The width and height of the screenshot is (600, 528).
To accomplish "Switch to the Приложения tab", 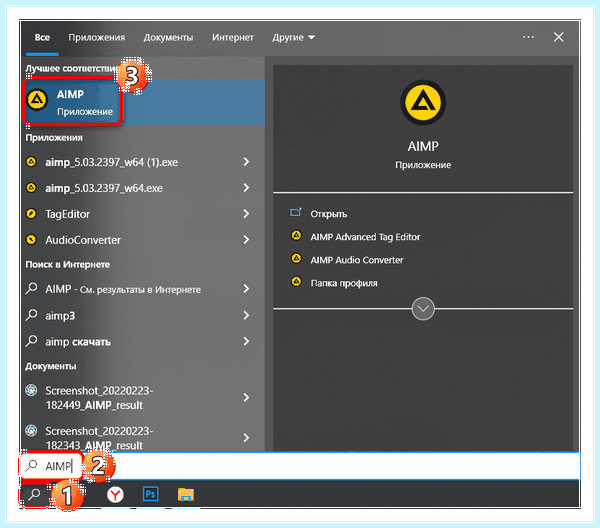I will [97, 37].
